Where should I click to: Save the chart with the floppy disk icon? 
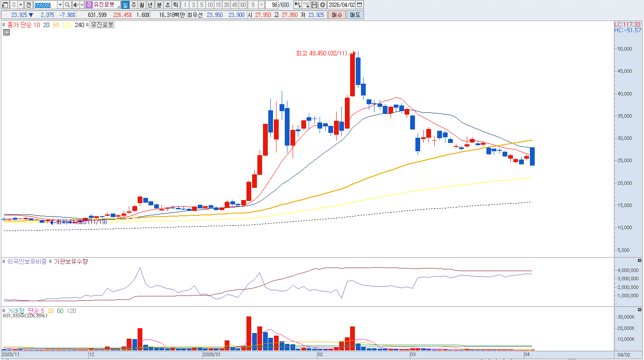pos(314,5)
